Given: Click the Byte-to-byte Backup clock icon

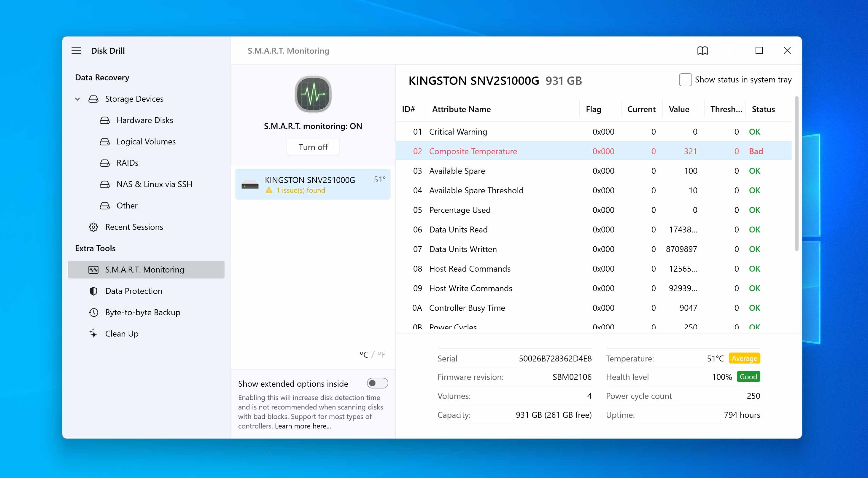Looking at the screenshot, I should [x=93, y=312].
